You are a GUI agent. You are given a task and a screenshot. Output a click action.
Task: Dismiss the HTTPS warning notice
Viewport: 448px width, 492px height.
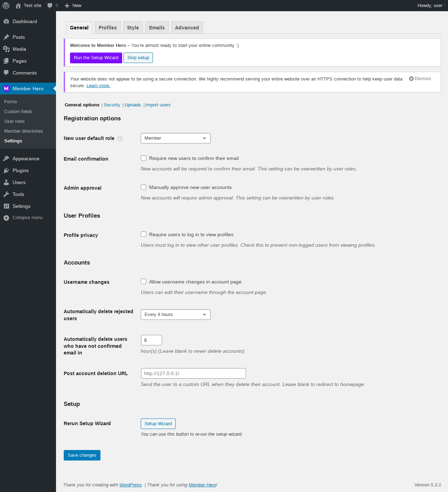(420, 79)
